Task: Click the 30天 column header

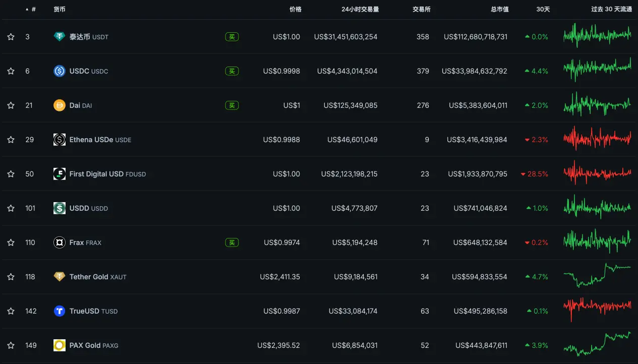Action: (x=543, y=10)
